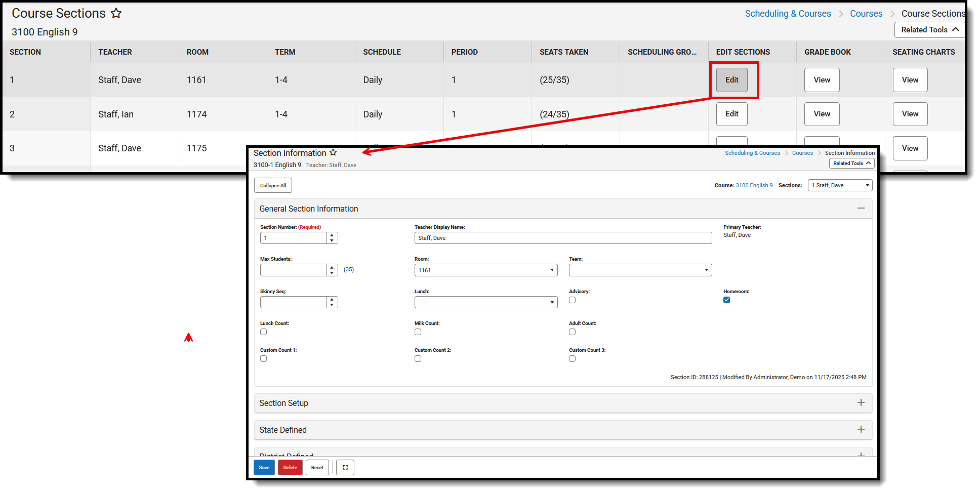Open fullscreen view using the expand icon

point(345,467)
